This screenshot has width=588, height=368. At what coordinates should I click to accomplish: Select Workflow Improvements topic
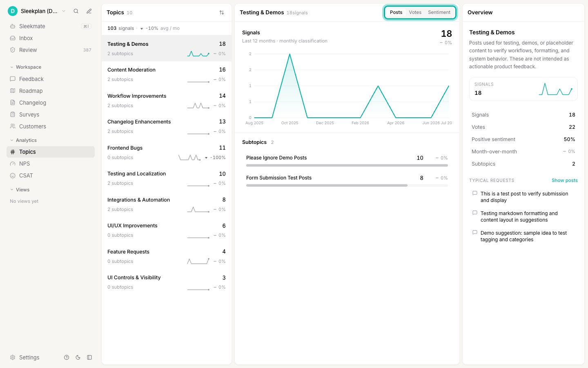(x=167, y=100)
